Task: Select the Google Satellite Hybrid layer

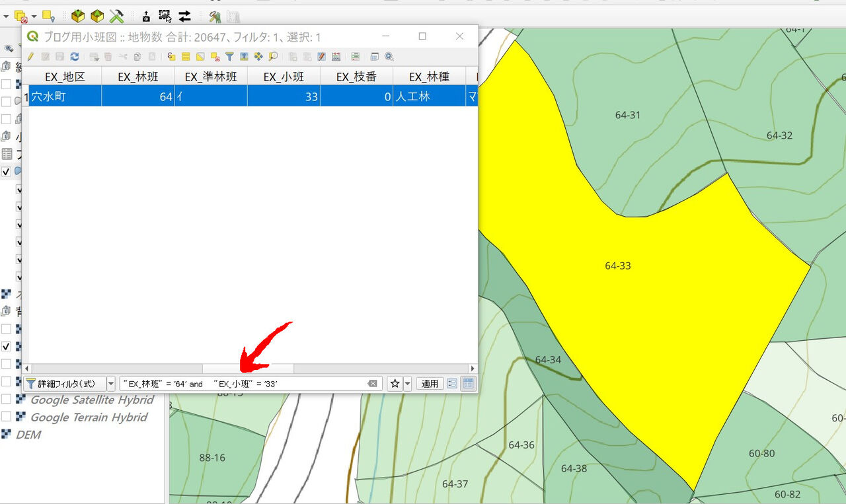Action: [92, 400]
